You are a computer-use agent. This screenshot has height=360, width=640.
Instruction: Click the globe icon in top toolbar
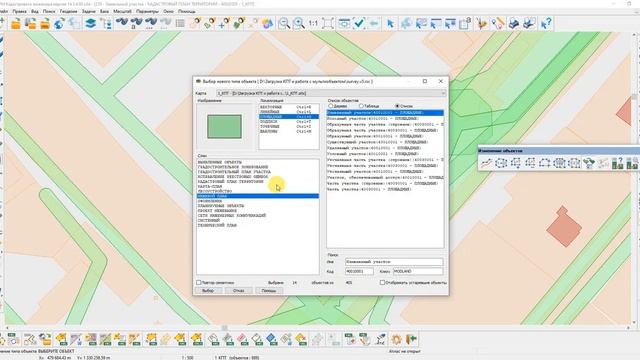59,23
